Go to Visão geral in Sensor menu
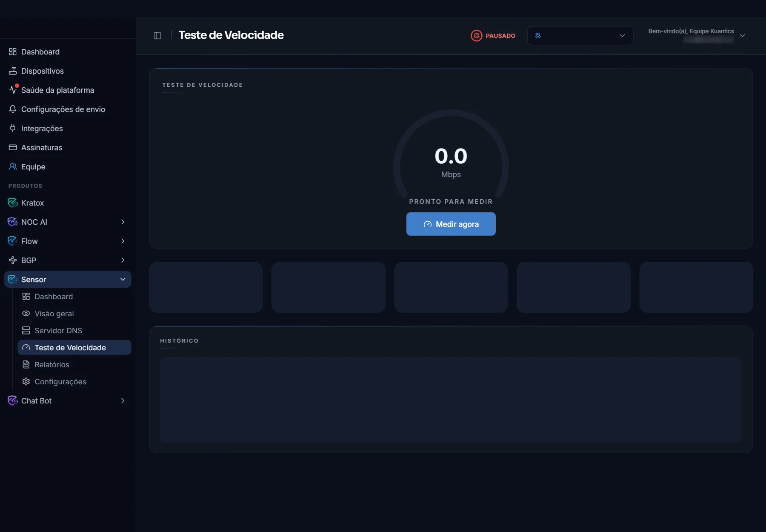 coord(74,313)
